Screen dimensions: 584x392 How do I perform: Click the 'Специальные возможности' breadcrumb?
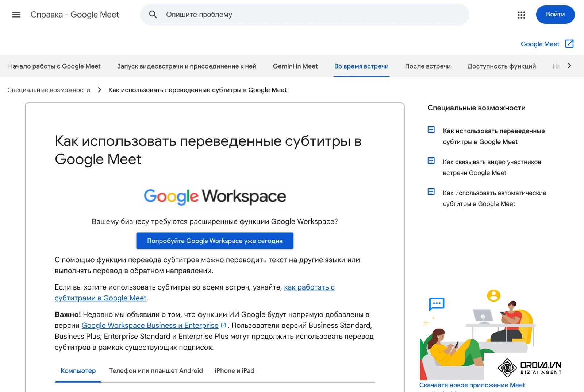pos(49,90)
